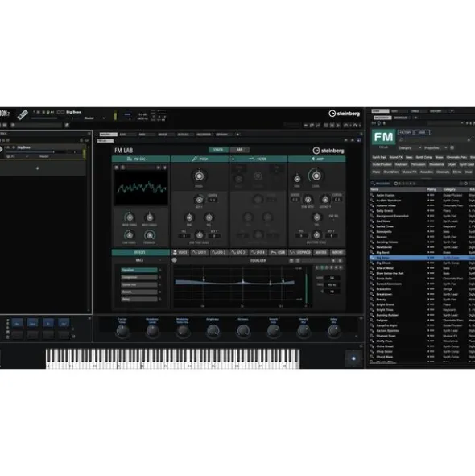Click the second icon above the FM waveform display
Image resolution: width=475 pixels, height=476 pixels.
[122, 168]
